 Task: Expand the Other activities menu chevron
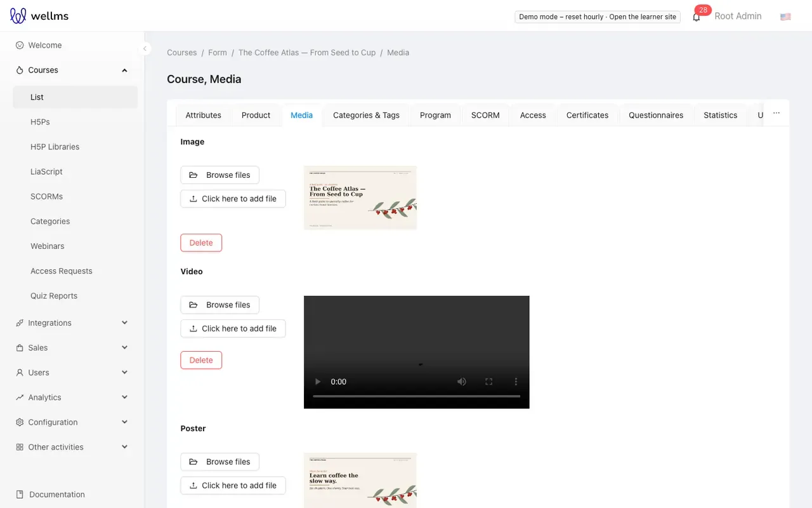(x=124, y=446)
